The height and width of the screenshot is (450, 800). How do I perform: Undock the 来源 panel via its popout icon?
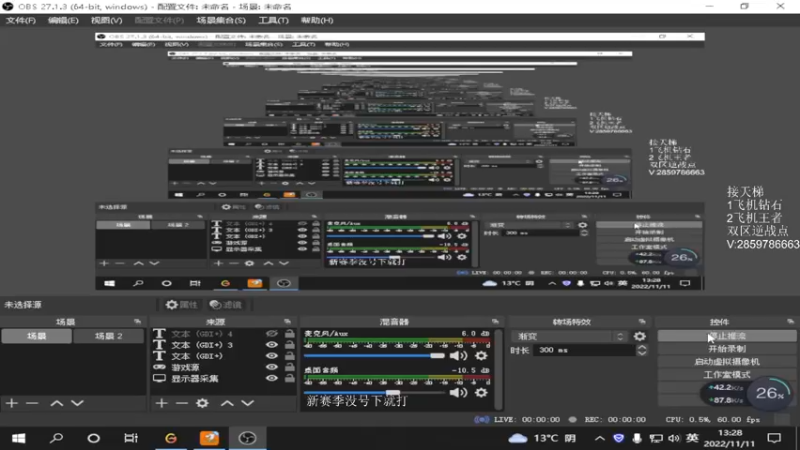(287, 321)
